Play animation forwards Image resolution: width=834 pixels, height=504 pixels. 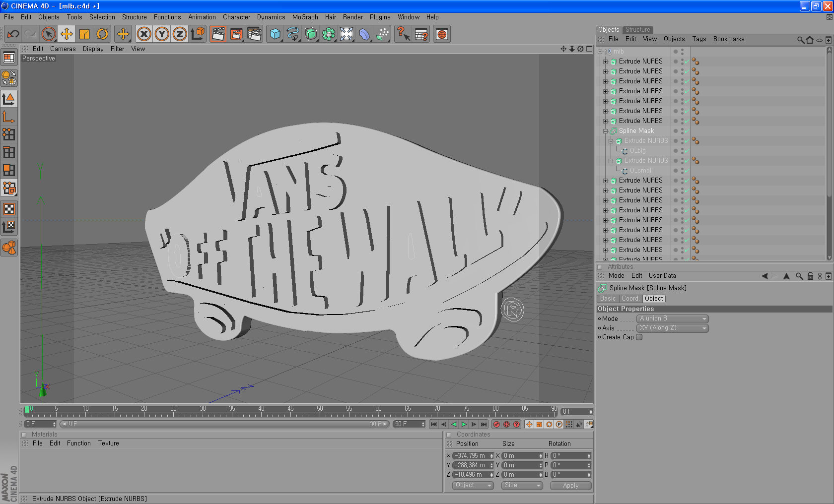pyautogui.click(x=464, y=424)
